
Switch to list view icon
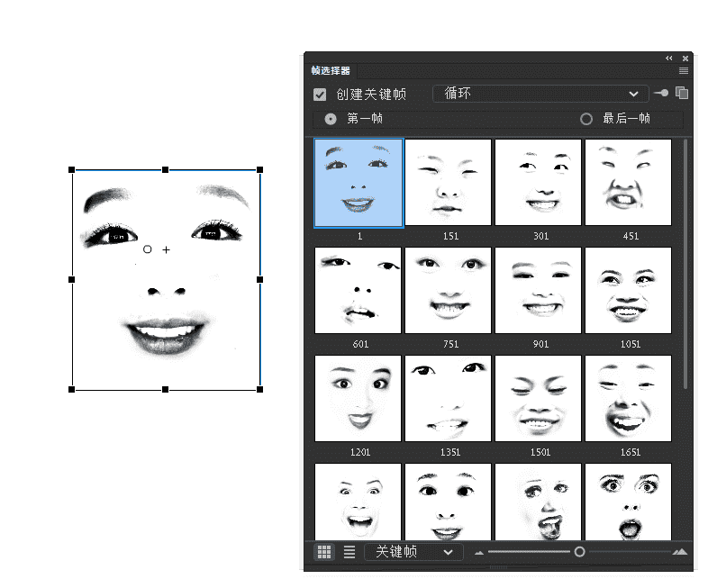[x=349, y=552]
